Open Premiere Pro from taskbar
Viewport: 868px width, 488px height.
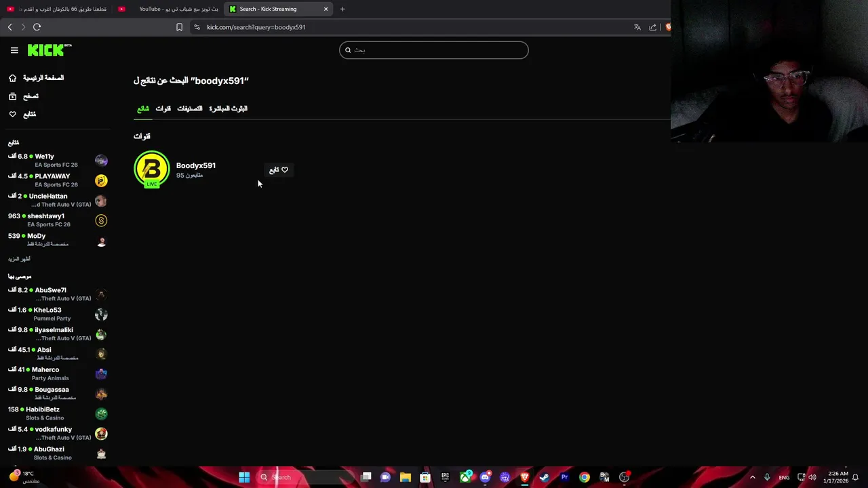pos(564,477)
